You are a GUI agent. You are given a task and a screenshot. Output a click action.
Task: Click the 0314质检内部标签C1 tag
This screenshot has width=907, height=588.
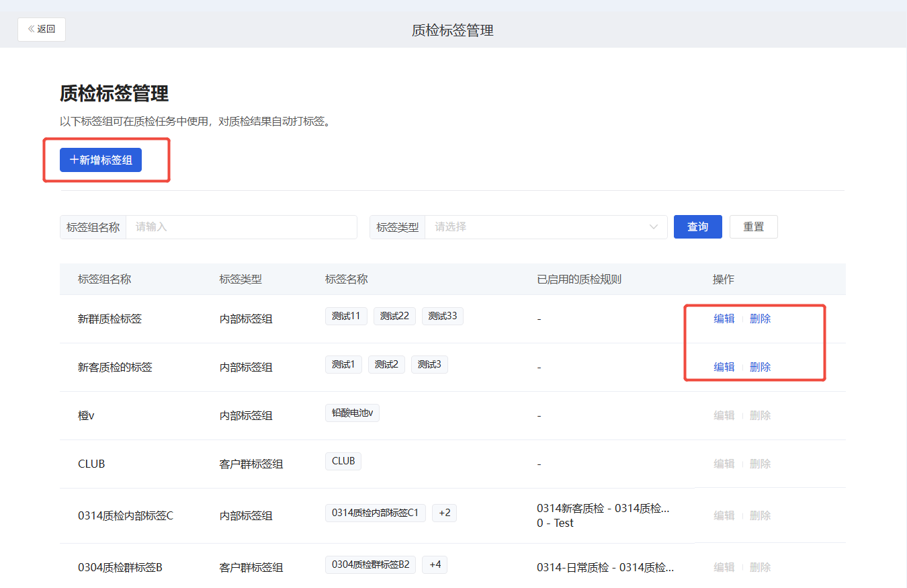(375, 513)
